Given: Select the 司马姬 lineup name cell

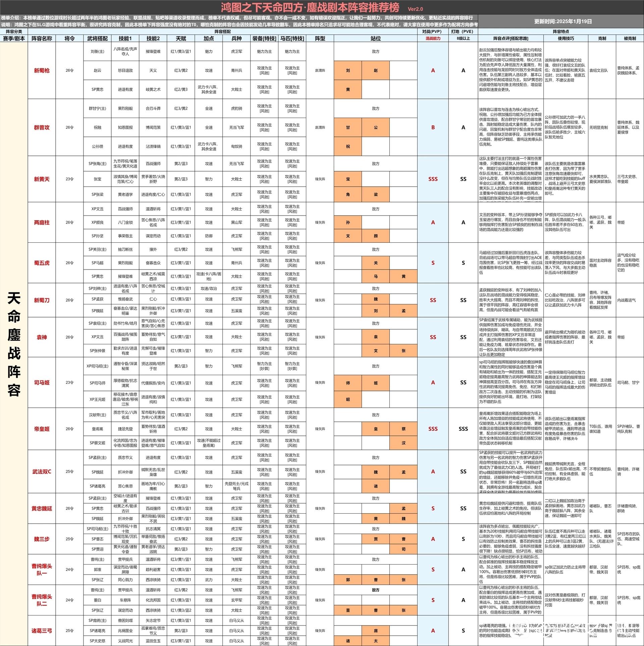Looking at the screenshot, I should (x=42, y=383).
